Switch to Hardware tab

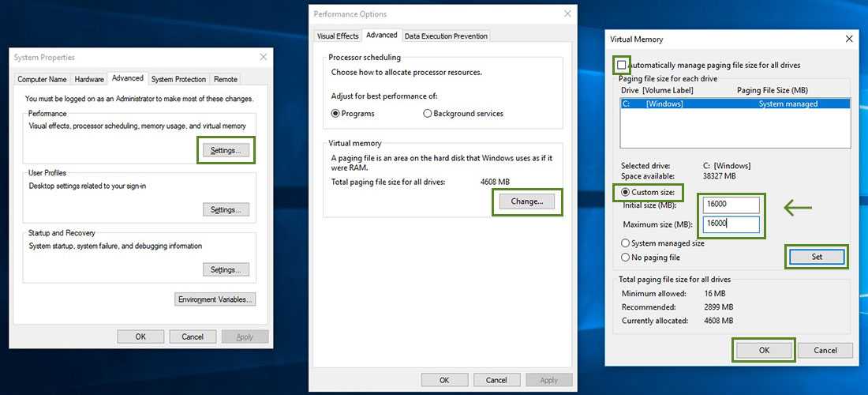(89, 79)
